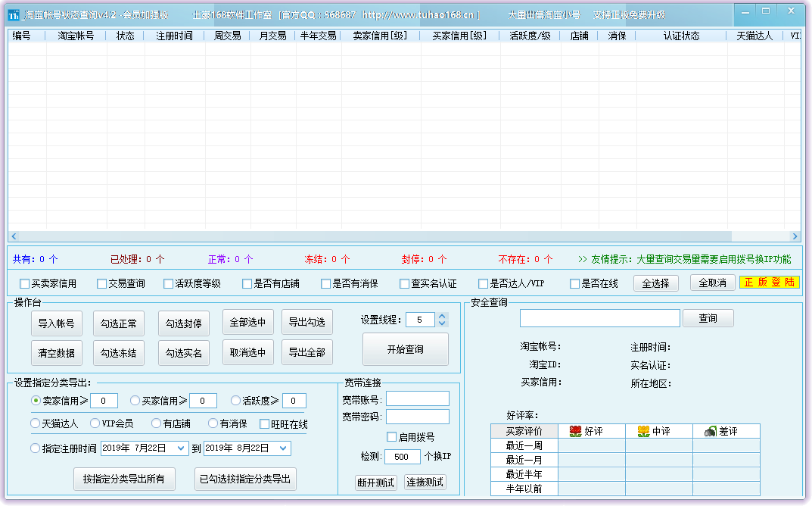Select the 指定注册时间 radio button

(x=36, y=448)
